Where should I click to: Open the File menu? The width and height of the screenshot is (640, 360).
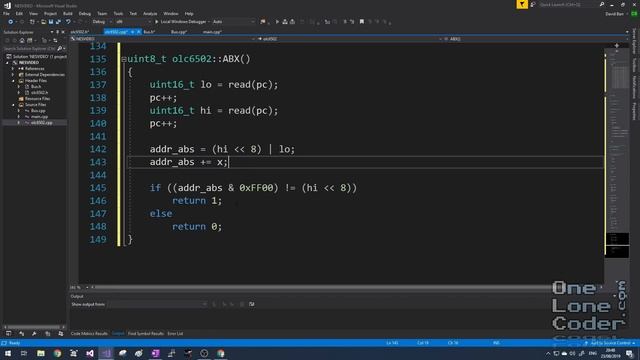pos(6,13)
